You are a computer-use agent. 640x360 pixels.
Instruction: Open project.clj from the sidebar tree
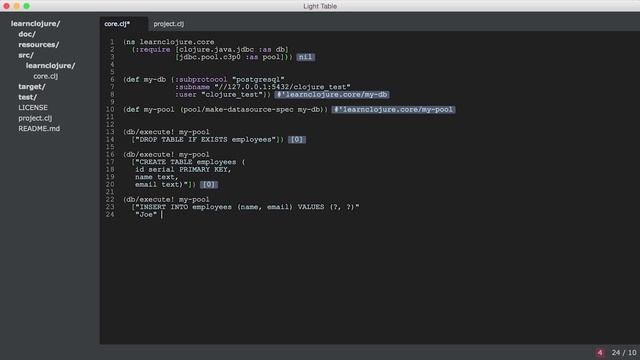pos(35,118)
